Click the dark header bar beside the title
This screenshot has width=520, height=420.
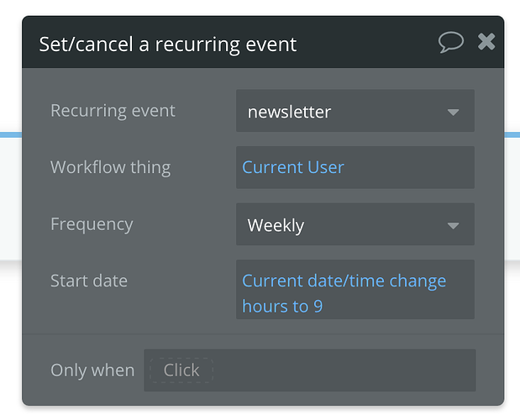370,44
